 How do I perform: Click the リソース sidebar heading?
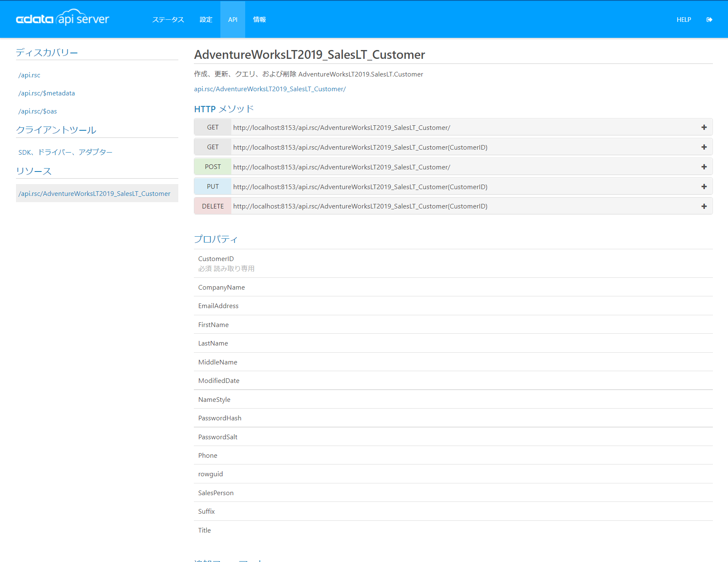point(34,171)
